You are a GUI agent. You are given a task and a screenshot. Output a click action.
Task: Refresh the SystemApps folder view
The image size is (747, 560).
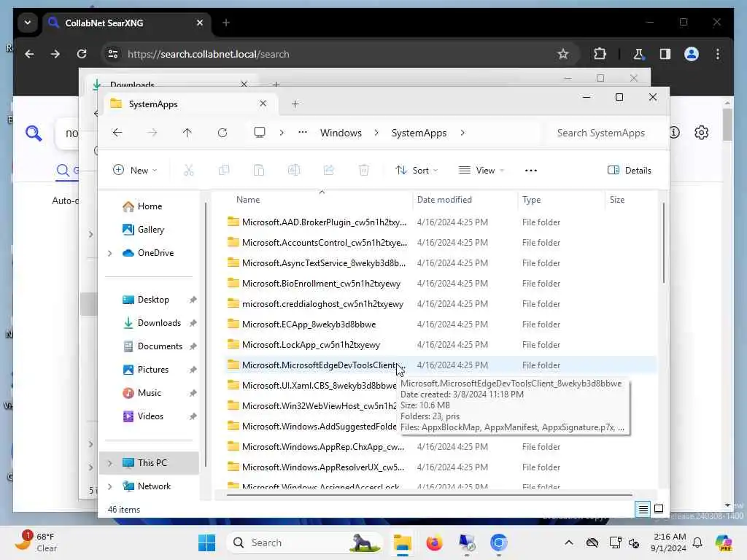(x=222, y=133)
